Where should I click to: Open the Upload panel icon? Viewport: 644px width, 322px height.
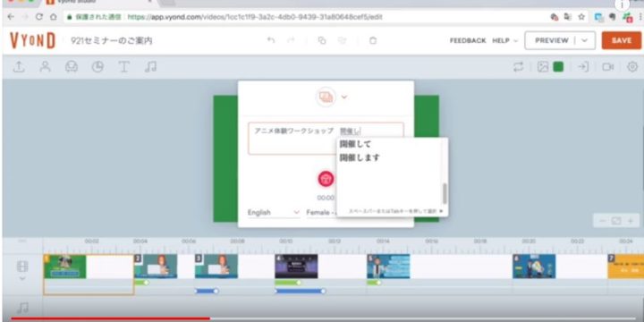[19, 67]
